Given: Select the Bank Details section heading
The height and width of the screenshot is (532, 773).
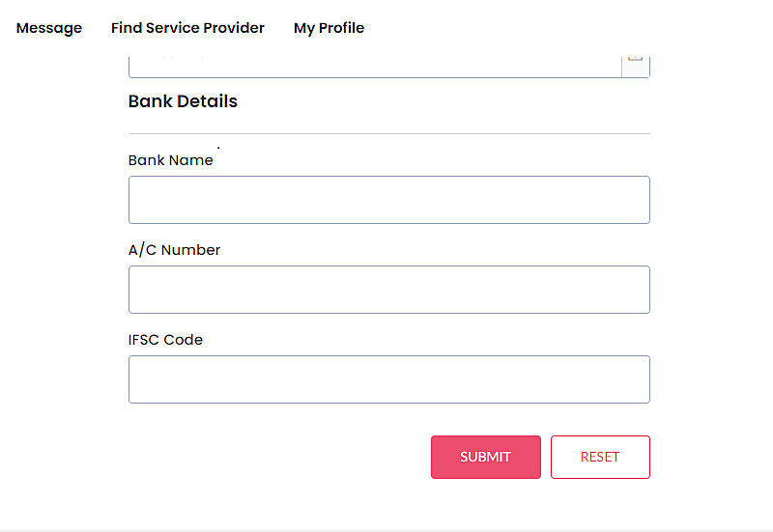Looking at the screenshot, I should pos(183,101).
